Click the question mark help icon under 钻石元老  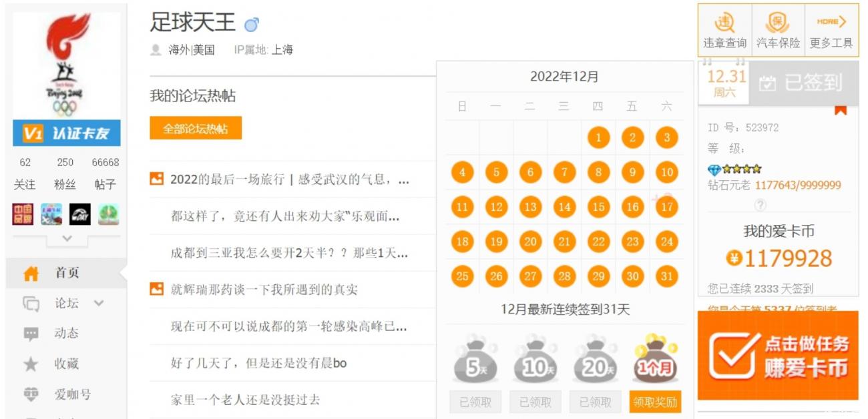click(x=760, y=205)
